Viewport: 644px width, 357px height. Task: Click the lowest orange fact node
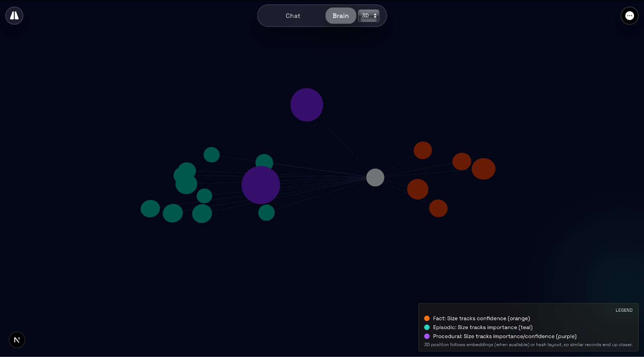[438, 208]
